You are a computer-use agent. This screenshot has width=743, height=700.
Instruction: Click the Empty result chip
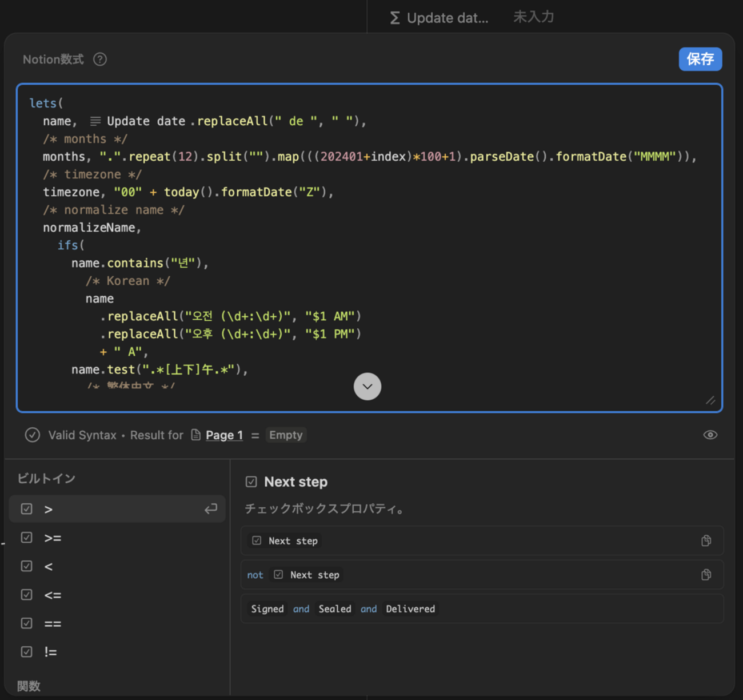pos(286,435)
